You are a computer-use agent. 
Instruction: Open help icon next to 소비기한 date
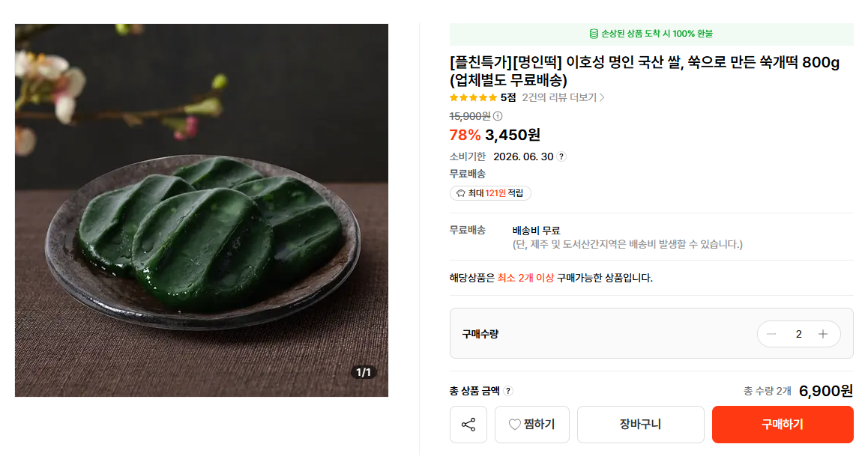pos(561,156)
